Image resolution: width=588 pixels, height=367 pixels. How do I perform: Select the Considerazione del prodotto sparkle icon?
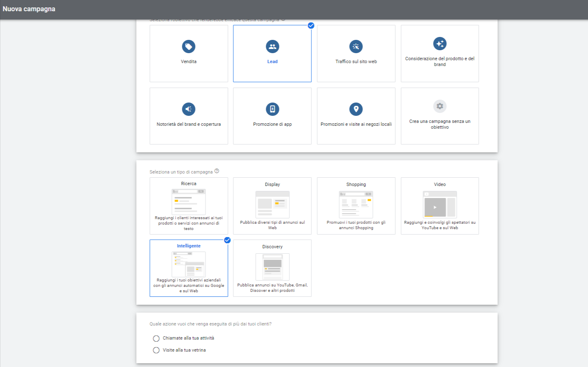point(440,44)
